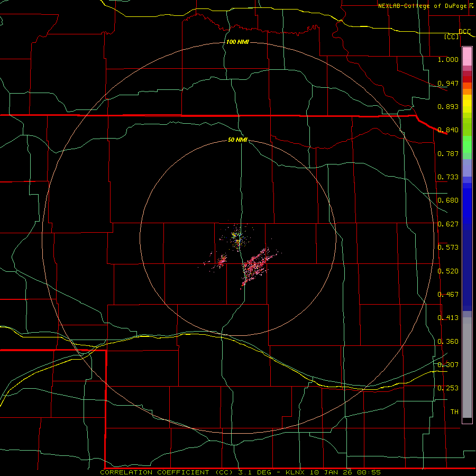Select the 0.893 legend value
Image resolution: width=476 pixels, height=476 pixels.
point(448,106)
